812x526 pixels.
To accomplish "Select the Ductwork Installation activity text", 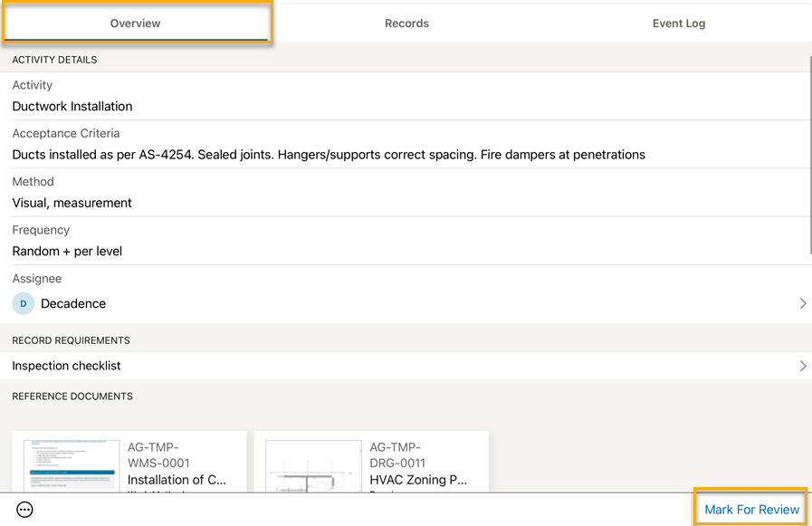I will point(72,107).
